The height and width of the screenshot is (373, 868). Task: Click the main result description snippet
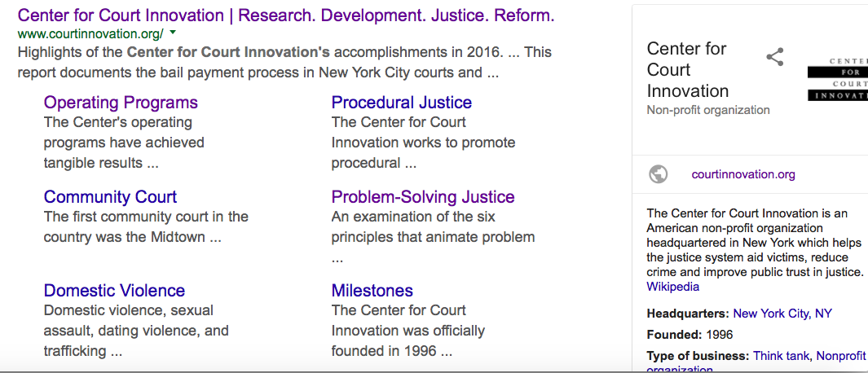tap(284, 63)
